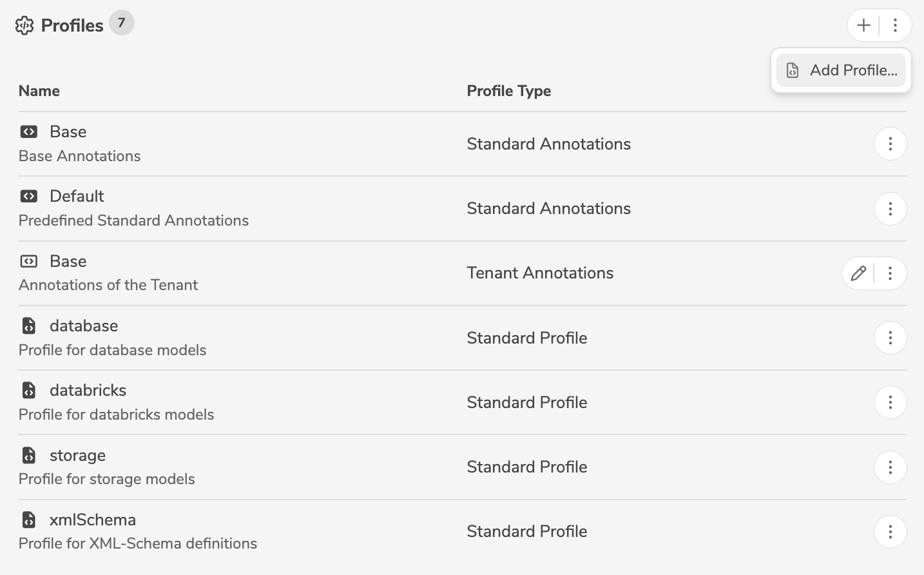The height and width of the screenshot is (575, 924).
Task: Open the top-right overflow menu
Action: [x=895, y=25]
